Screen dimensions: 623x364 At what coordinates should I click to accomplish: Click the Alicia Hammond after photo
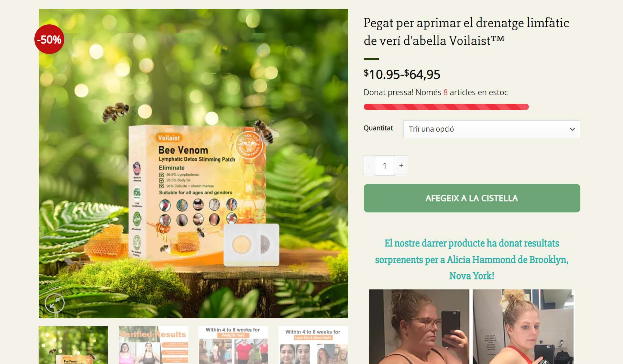click(x=524, y=327)
